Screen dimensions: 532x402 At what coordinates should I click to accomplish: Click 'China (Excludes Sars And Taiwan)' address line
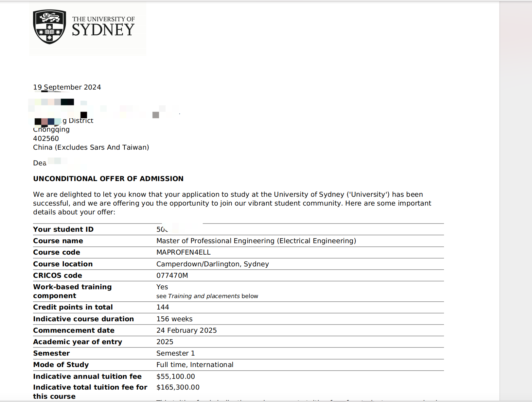91,147
